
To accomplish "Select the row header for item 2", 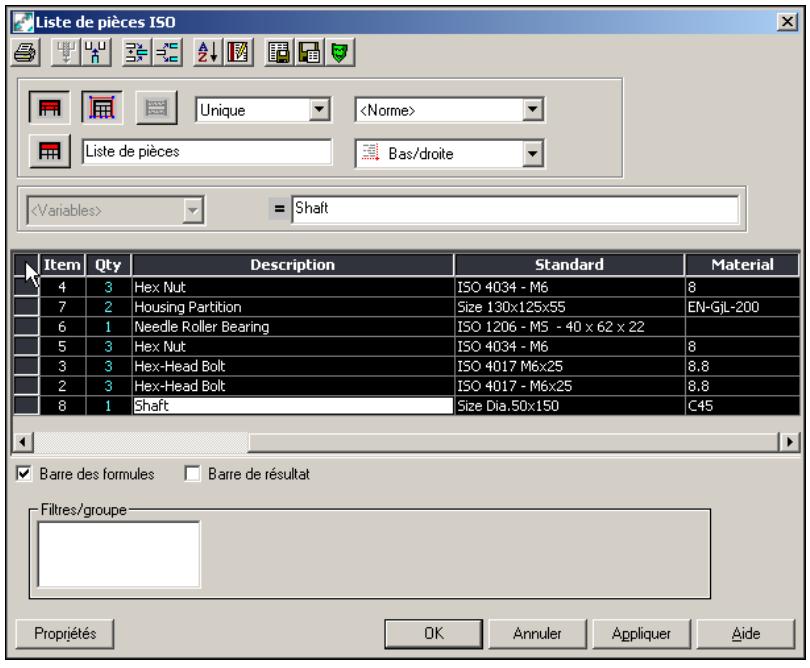I will coord(26,385).
